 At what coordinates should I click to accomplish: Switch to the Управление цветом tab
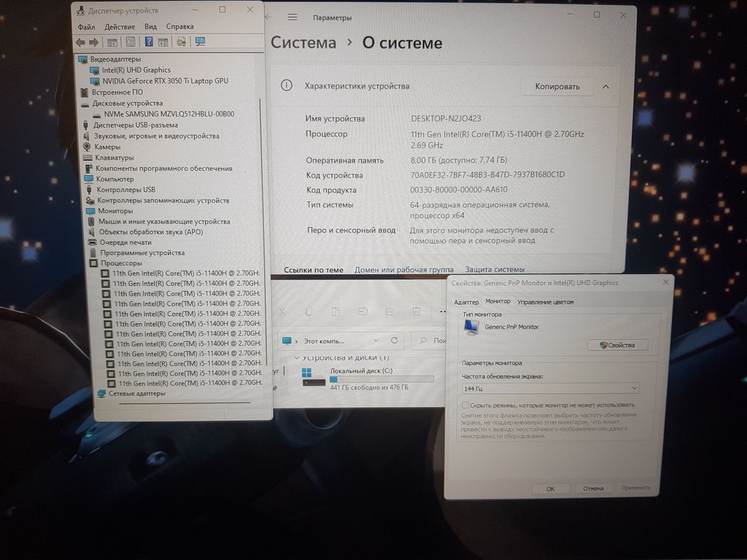coord(545,302)
